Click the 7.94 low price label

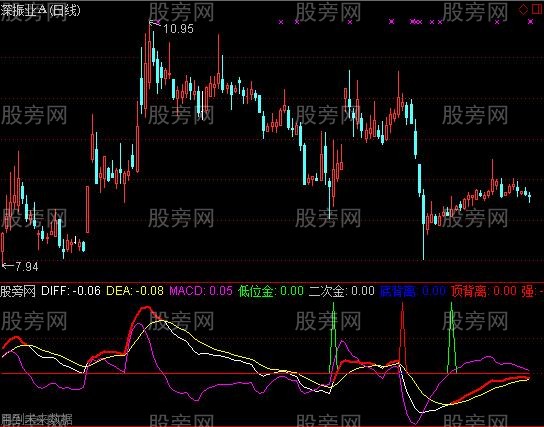[x=27, y=266]
